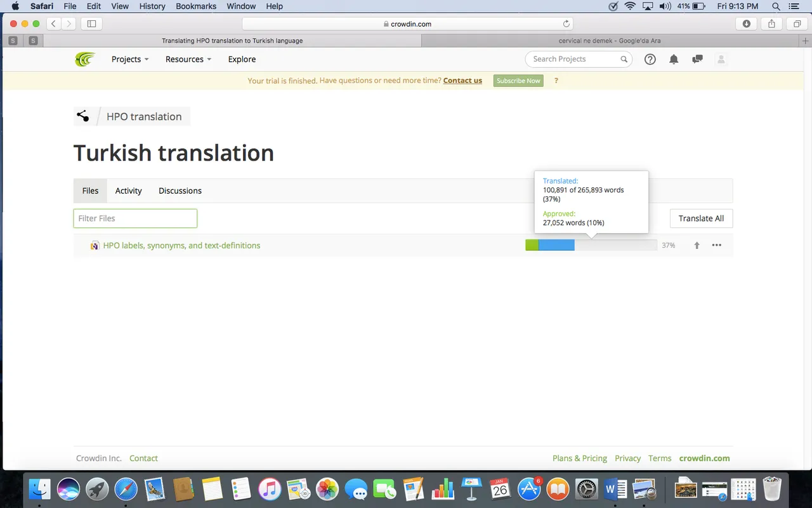Follow the Contact us link in banner
Viewport: 812px width, 508px height.
462,81
